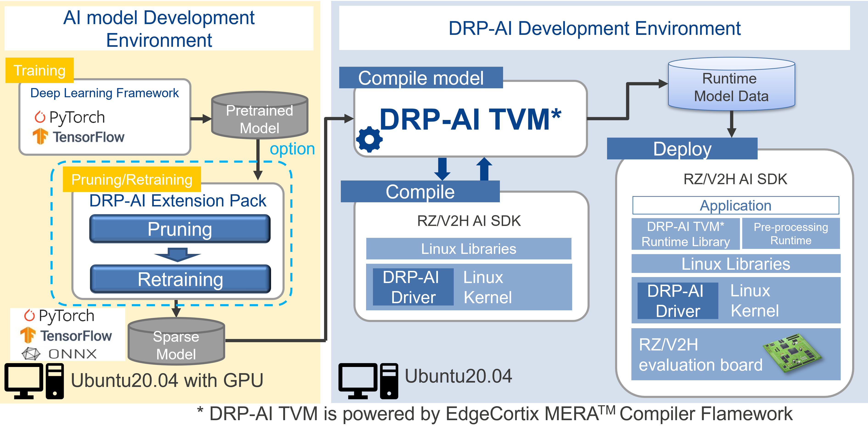Click the Pretrained Model cylinder icon
This screenshot has width=868, height=436.
point(259,115)
